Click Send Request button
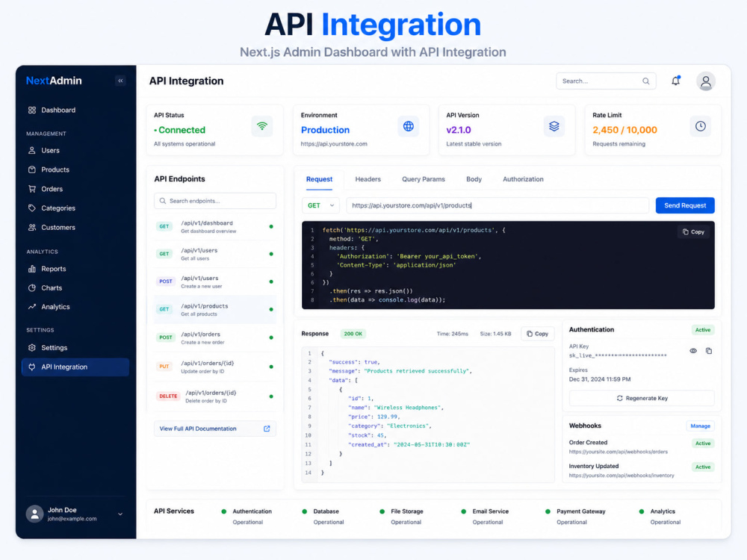747x560 pixels. click(x=685, y=206)
